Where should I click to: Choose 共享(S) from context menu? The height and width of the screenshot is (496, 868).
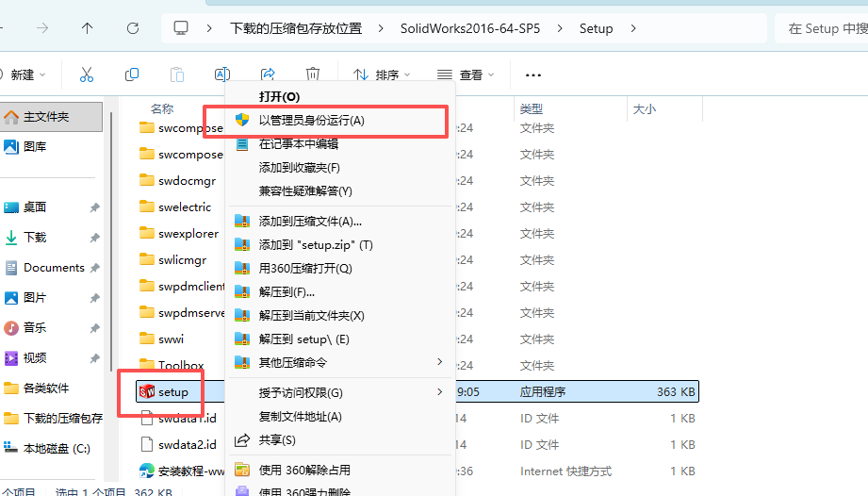pos(340,440)
